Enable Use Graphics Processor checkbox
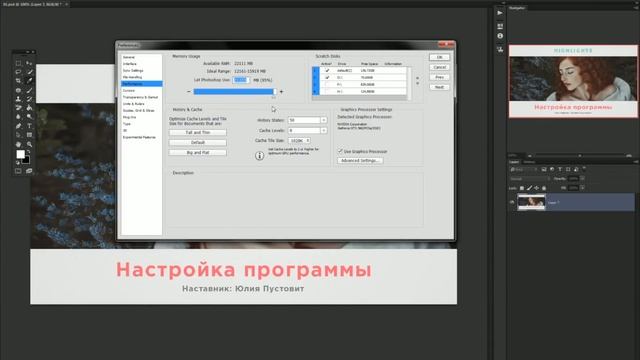Screen dimensions: 640x360 [x=340, y=151]
